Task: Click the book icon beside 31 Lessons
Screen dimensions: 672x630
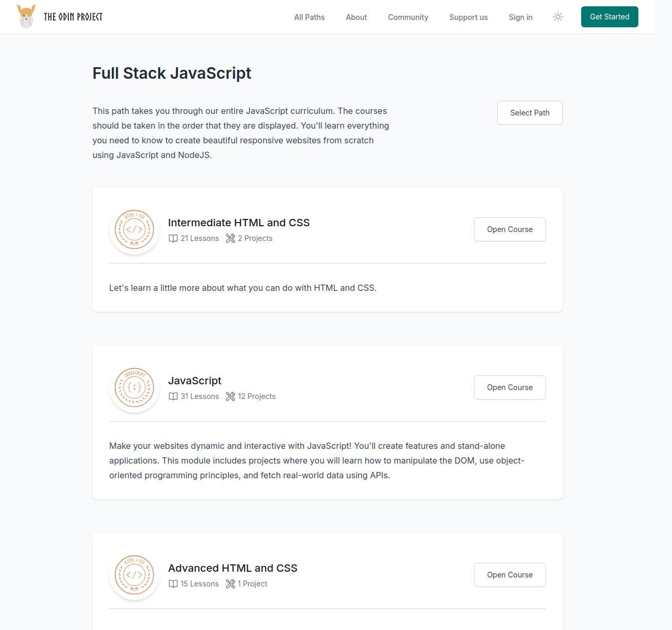Action: (173, 396)
